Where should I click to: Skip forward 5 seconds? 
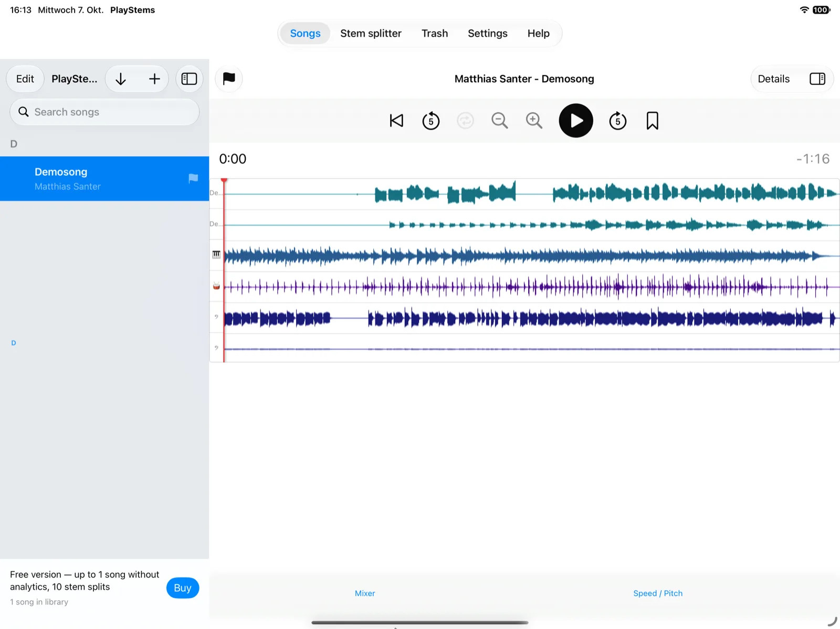click(618, 121)
